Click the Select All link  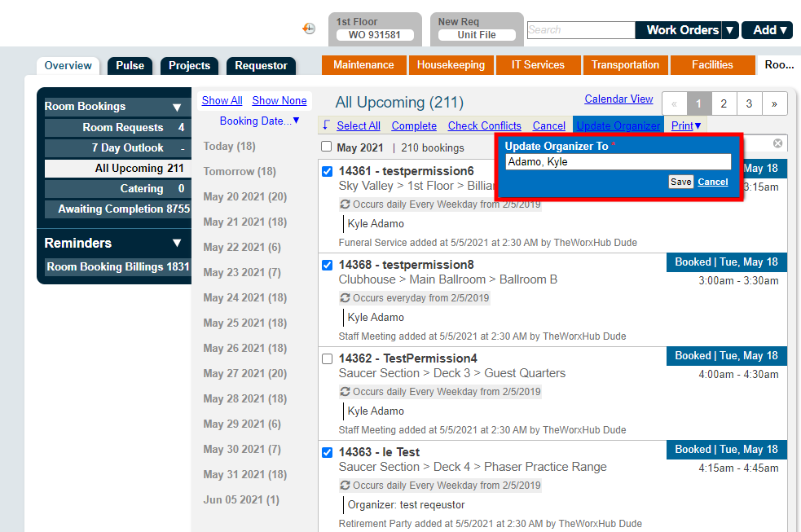click(x=359, y=125)
